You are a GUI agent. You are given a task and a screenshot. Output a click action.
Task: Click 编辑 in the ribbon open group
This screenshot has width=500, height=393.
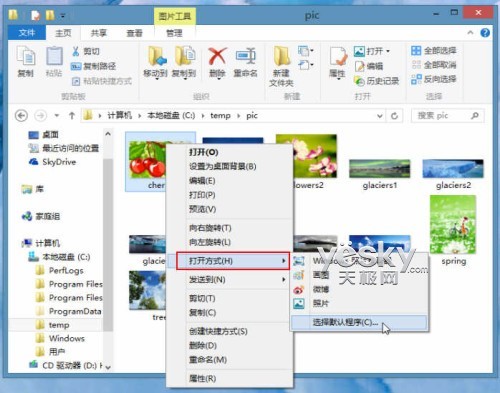click(368, 66)
